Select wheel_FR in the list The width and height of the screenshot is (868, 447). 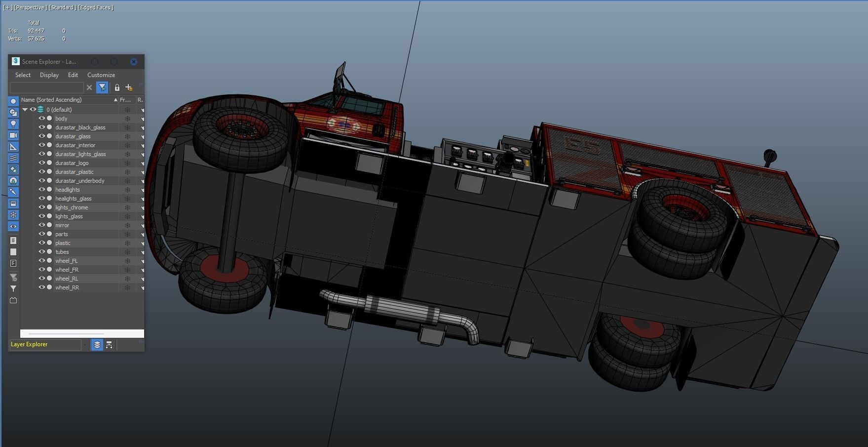(67, 270)
